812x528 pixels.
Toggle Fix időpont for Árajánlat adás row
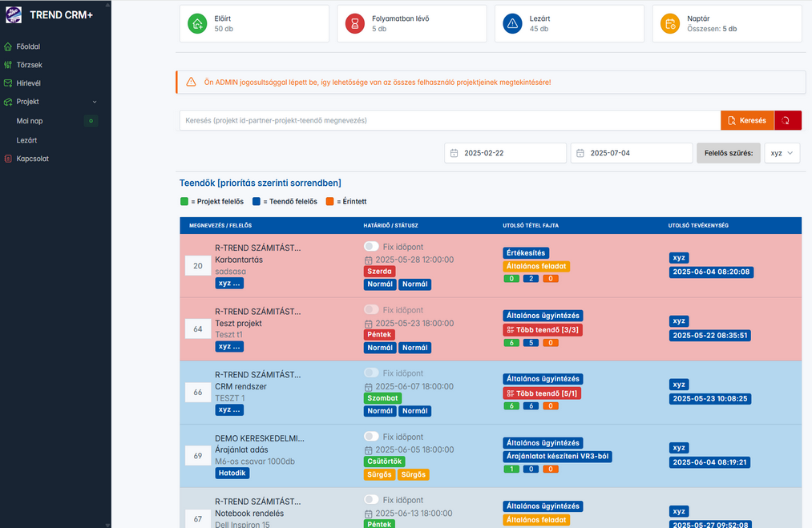click(x=371, y=437)
